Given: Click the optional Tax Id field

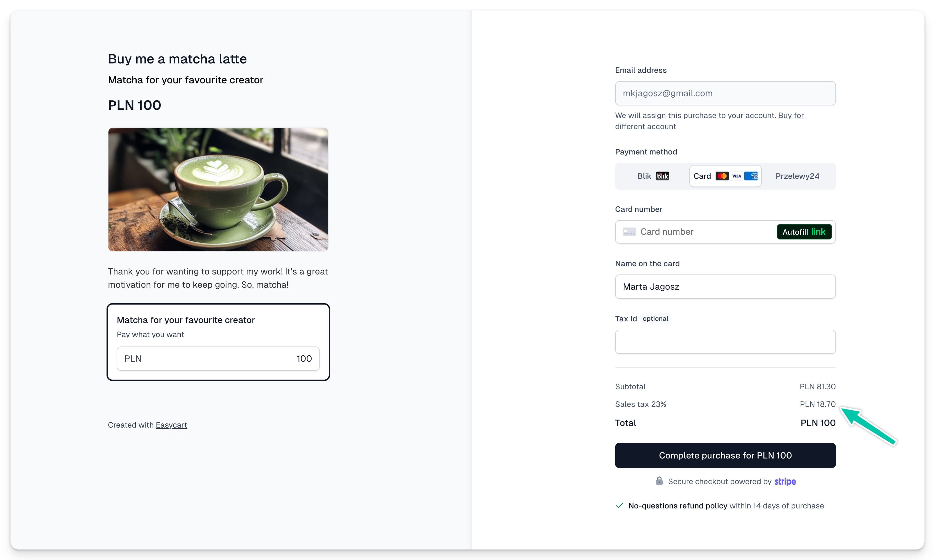Looking at the screenshot, I should tap(725, 342).
